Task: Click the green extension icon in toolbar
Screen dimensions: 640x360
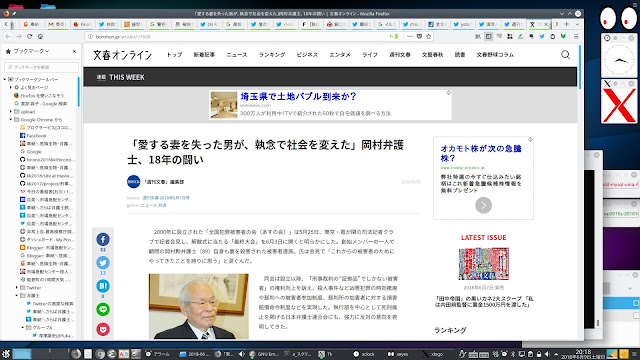Action: click(x=563, y=36)
